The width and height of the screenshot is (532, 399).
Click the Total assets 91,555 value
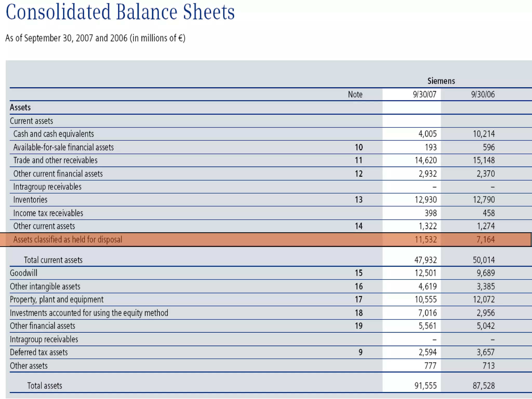[x=425, y=386]
